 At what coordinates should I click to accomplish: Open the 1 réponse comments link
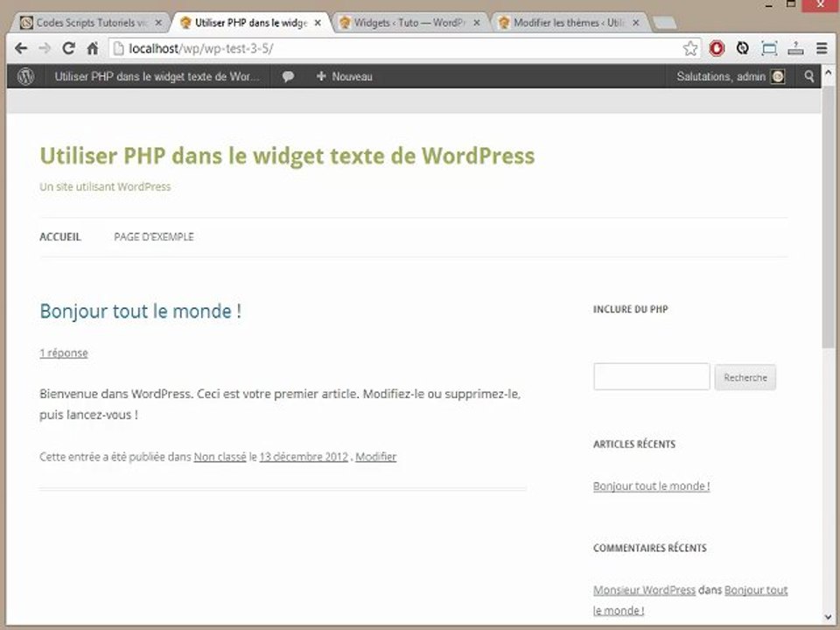click(64, 353)
